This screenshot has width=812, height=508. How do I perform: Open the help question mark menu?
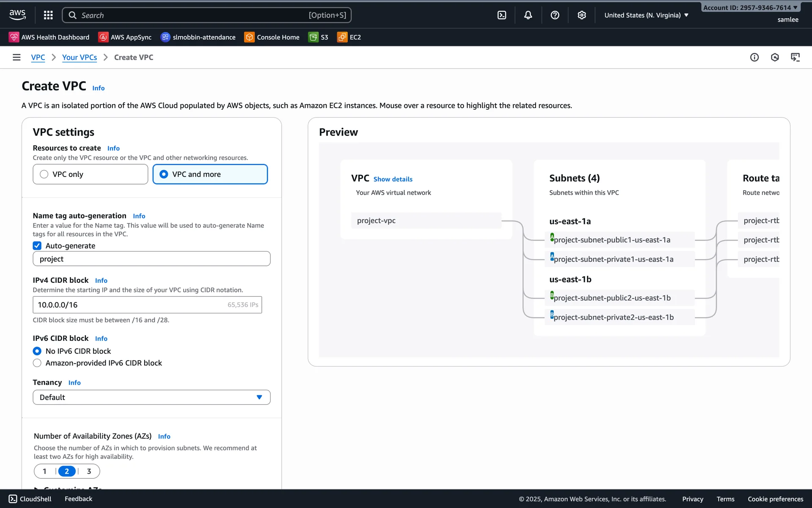[555, 15]
